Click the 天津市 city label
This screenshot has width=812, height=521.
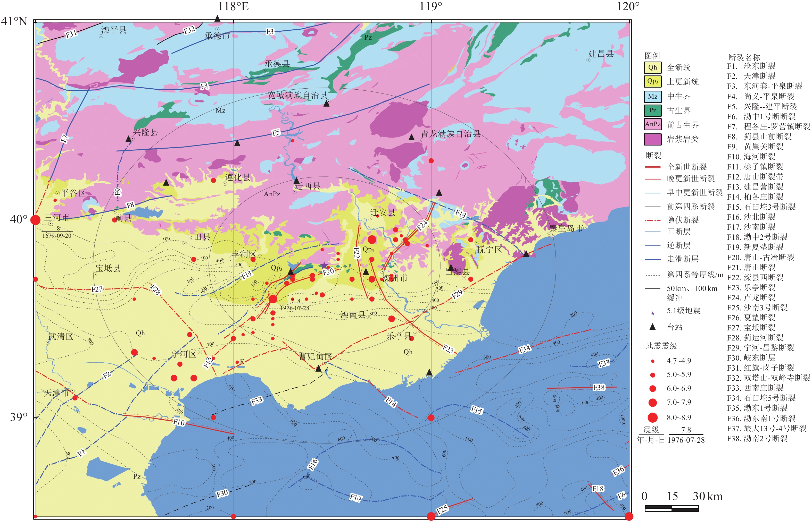[x=56, y=393]
